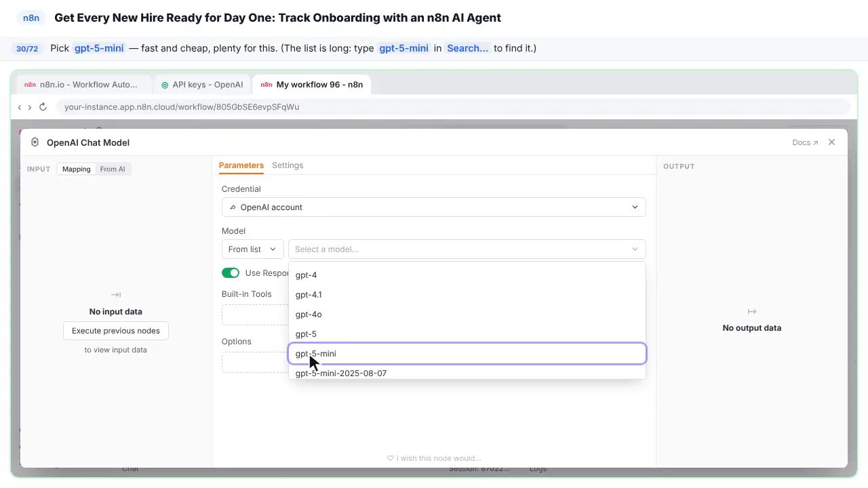Close the OpenAI Chat Model panel
The height and width of the screenshot is (488, 868).
[x=832, y=142]
